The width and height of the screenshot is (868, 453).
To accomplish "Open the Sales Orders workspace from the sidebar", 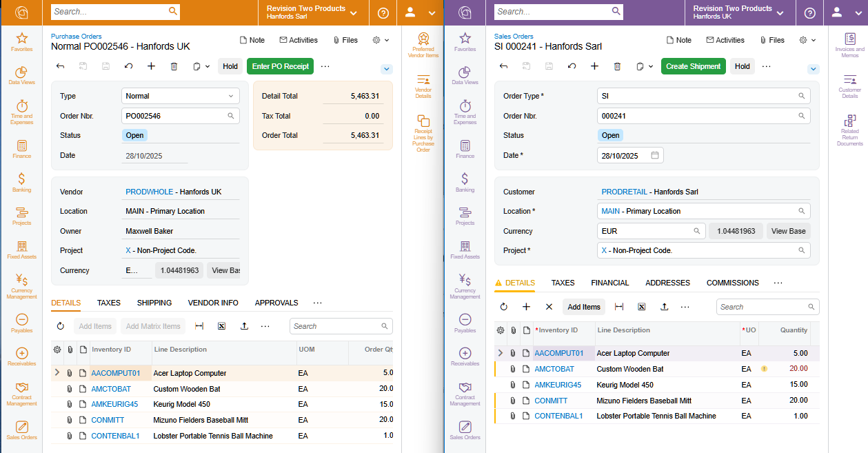I will [21, 429].
